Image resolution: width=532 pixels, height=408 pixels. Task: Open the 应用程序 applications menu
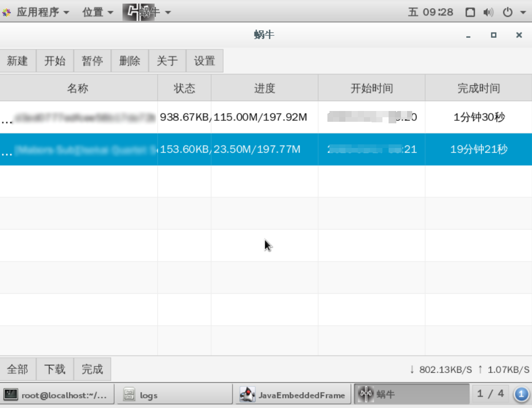tap(43, 12)
